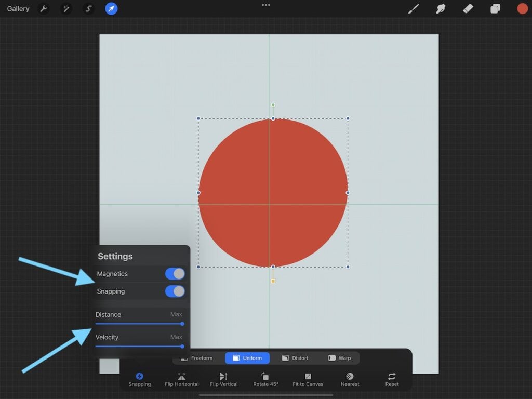Open the Nearest interpolation options
The image size is (532, 399).
pyautogui.click(x=350, y=379)
